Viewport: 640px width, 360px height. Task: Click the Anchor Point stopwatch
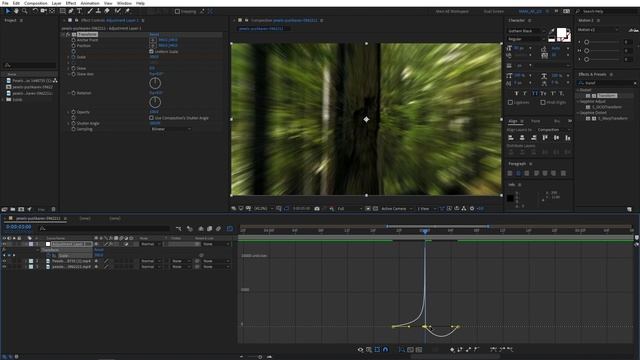[x=73, y=40]
